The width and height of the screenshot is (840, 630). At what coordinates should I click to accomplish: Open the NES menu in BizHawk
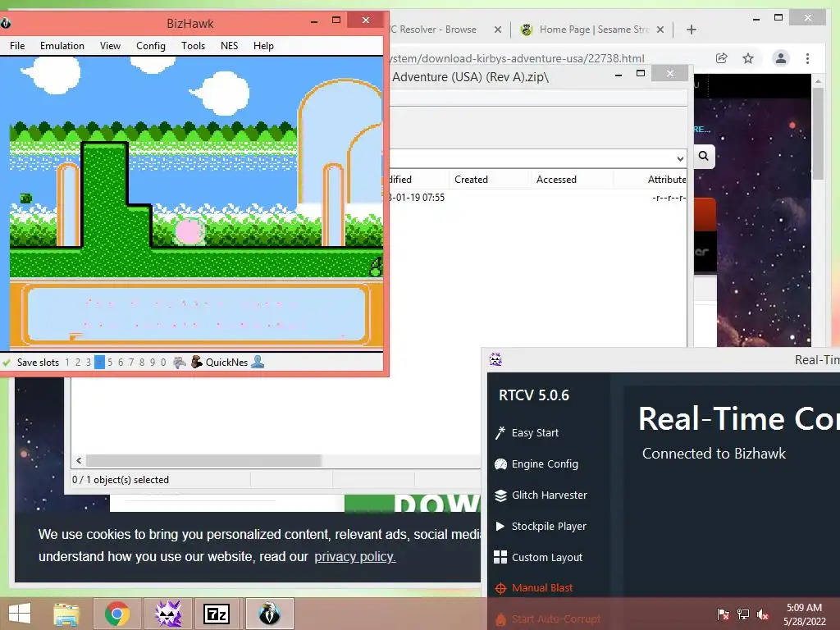tap(230, 46)
